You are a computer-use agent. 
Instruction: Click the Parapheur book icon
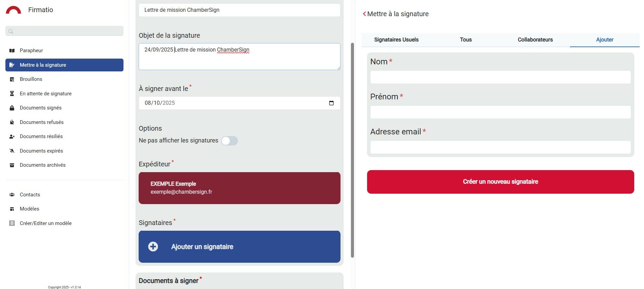(x=12, y=51)
